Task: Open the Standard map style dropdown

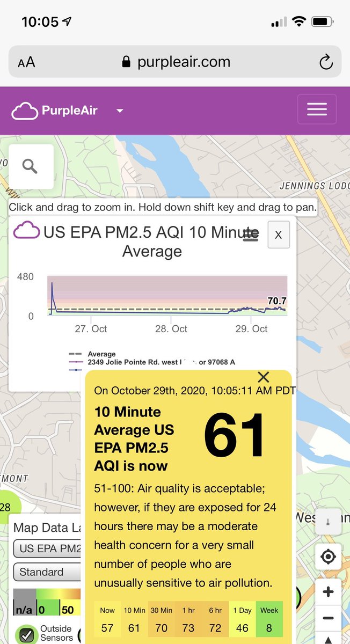Action: click(47, 572)
